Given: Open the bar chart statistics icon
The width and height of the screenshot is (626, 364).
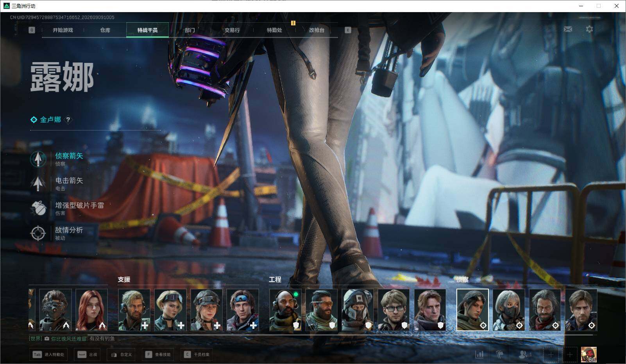Looking at the screenshot, I should 479,354.
